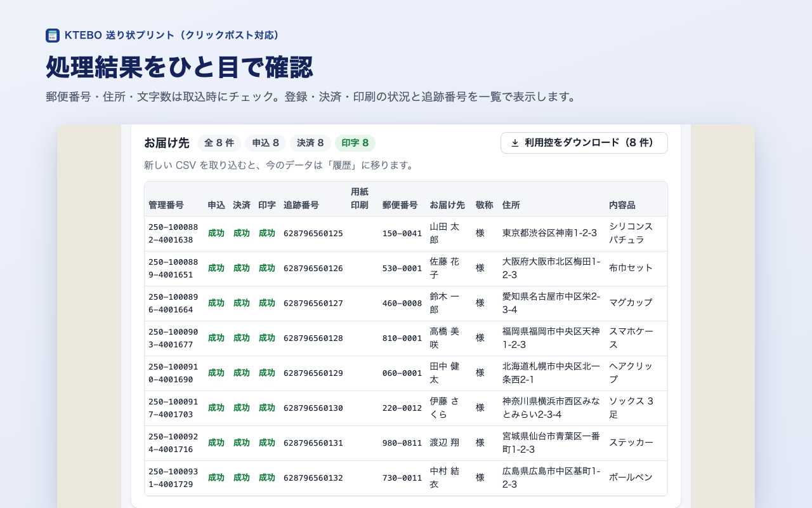This screenshot has width=812, height=508.
Task: Click the 敬称 column header
Action: coord(485,205)
